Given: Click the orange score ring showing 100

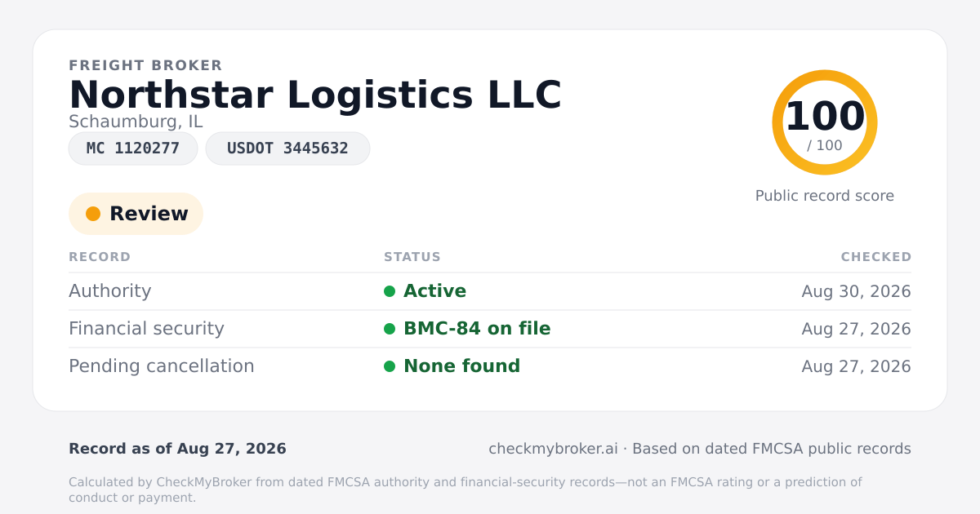Looking at the screenshot, I should (825, 122).
